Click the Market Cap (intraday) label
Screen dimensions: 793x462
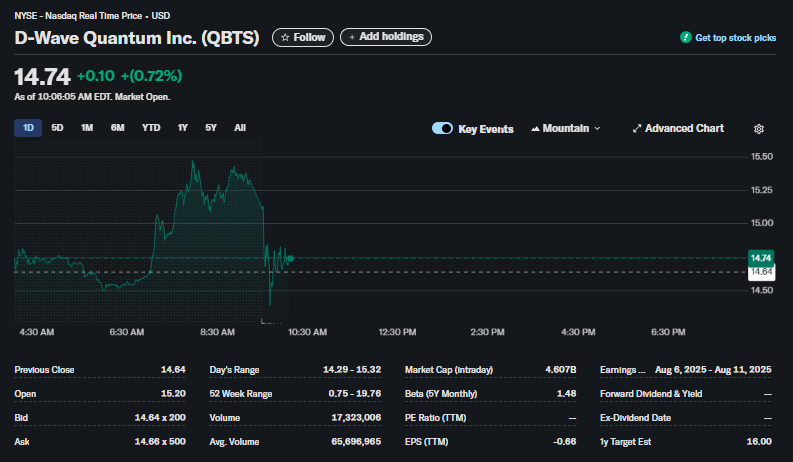pos(449,370)
